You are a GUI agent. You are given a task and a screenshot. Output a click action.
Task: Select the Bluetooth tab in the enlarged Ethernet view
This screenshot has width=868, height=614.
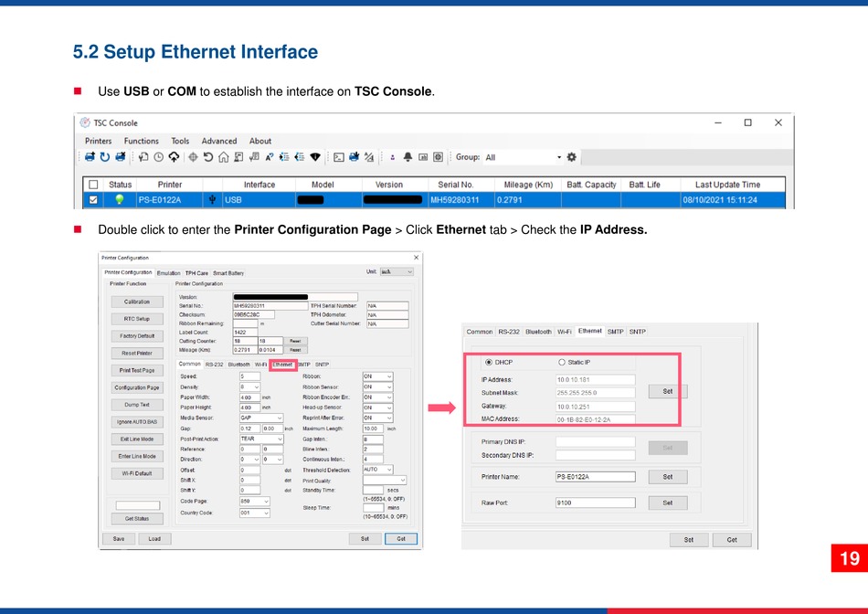538,332
